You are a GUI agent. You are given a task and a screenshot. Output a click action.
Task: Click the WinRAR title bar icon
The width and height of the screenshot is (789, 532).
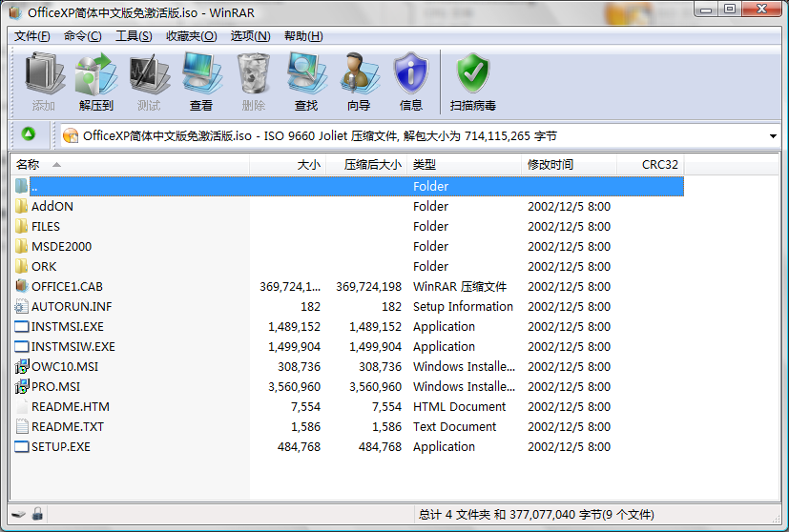(15, 12)
